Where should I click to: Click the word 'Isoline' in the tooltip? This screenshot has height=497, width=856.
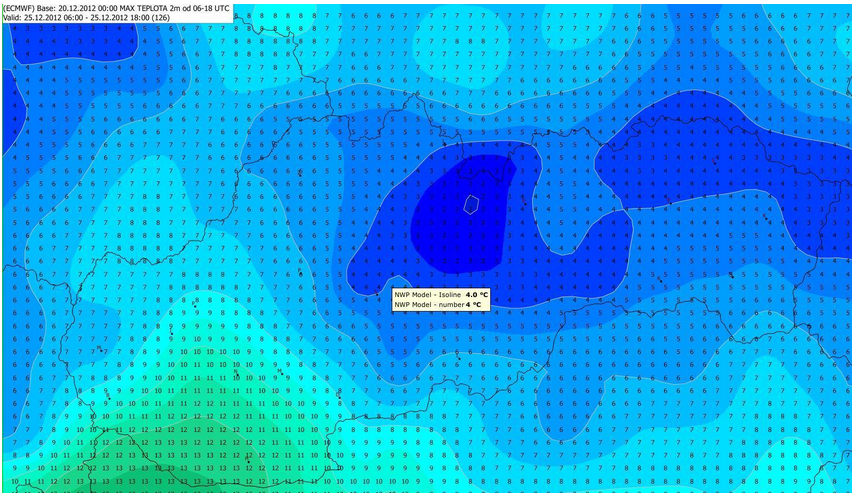point(448,295)
